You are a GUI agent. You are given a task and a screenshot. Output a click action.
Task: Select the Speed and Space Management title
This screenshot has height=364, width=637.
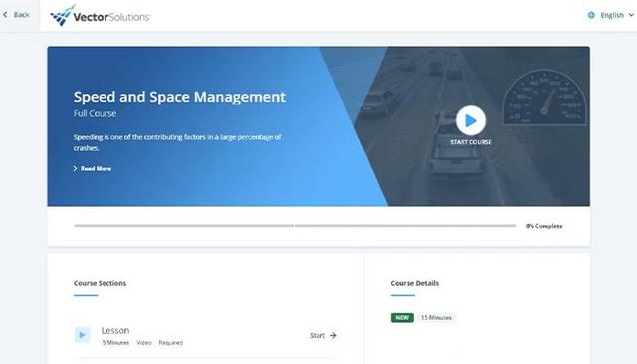[179, 97]
